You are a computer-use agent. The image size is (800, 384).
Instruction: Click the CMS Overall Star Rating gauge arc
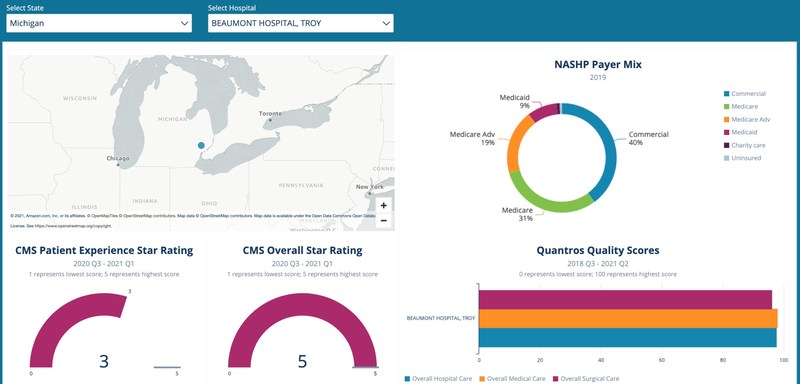tap(303, 305)
